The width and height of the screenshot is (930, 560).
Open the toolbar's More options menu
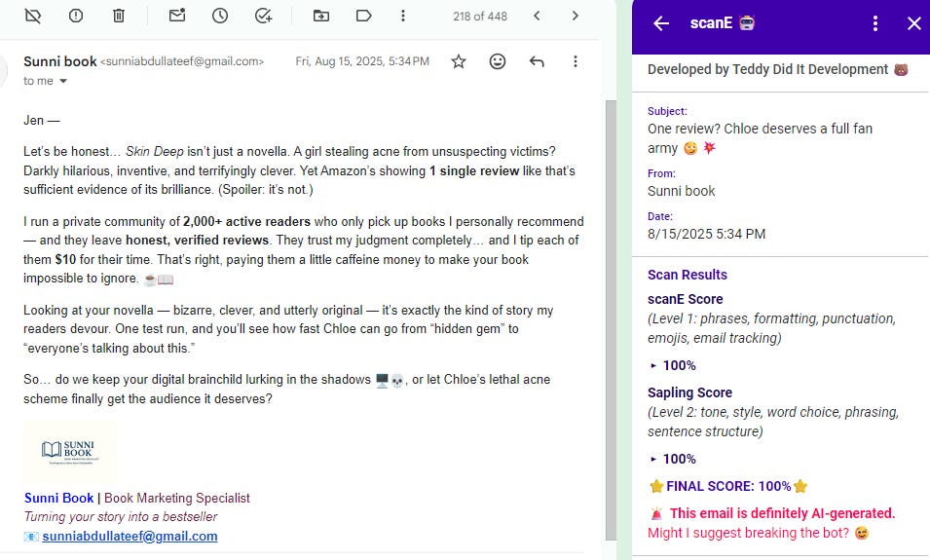(403, 16)
